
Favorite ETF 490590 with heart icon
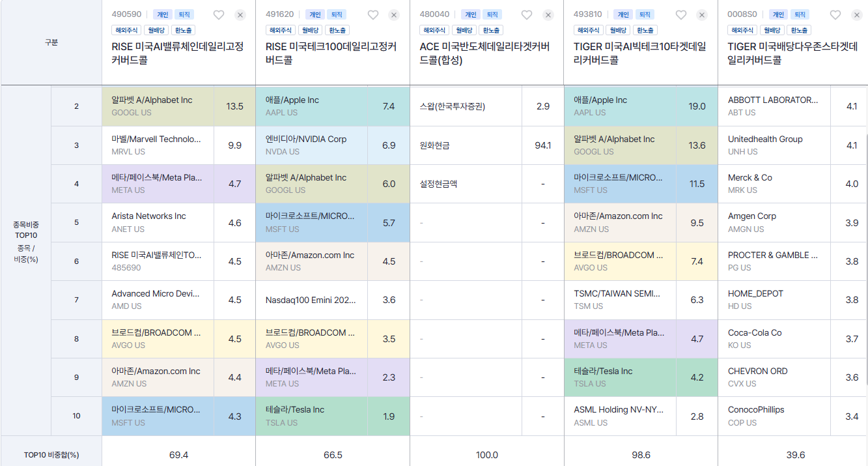click(219, 15)
